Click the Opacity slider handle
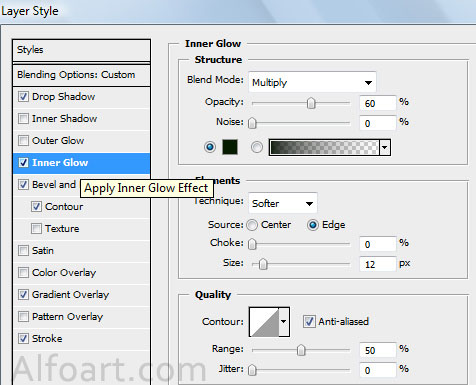Viewport: 476px width, 385px height. [x=311, y=103]
